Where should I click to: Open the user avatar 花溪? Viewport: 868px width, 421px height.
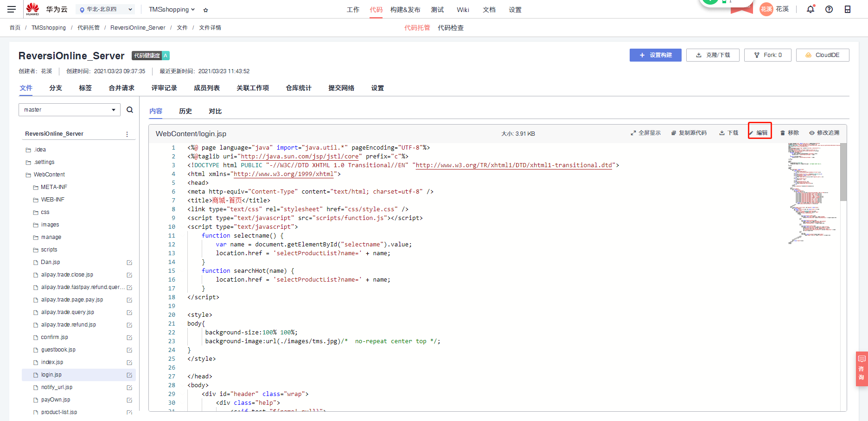point(766,9)
